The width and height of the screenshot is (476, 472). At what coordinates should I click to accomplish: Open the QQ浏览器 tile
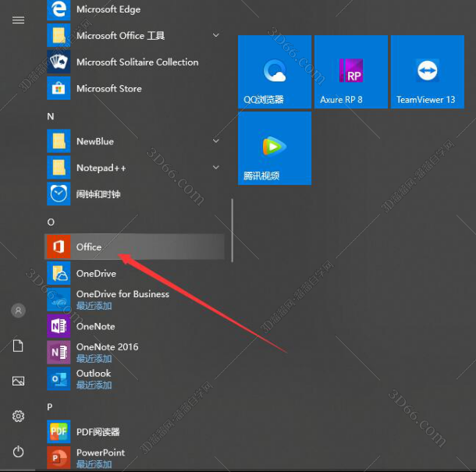tap(275, 72)
